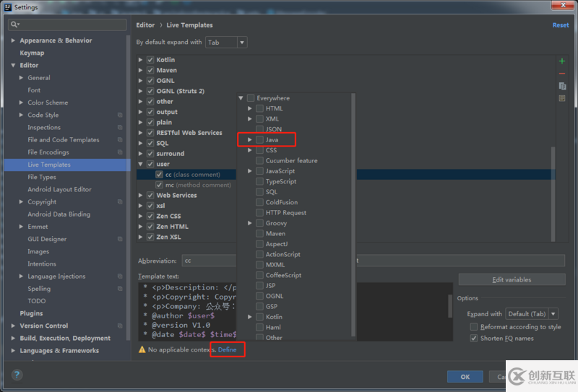The image size is (578, 392).
Task: Check the TypeScript context checkbox
Action: [x=259, y=181]
